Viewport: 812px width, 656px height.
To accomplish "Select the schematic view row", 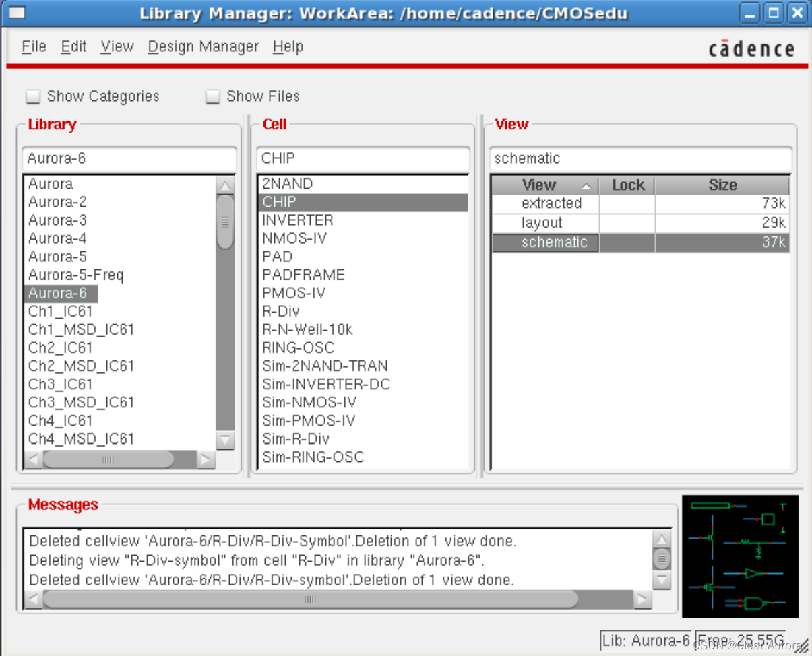I will pyautogui.click(x=640, y=242).
